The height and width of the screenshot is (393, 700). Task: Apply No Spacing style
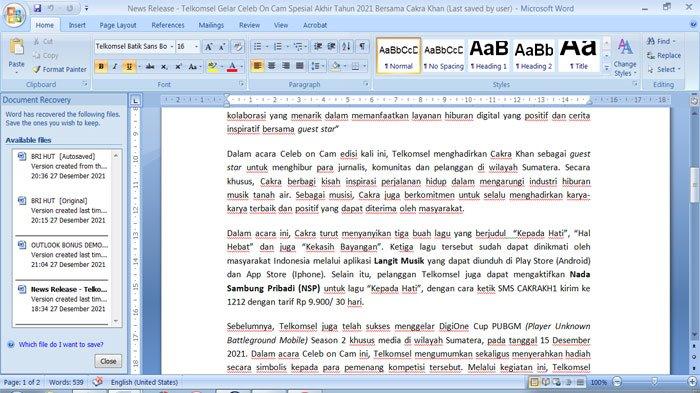point(444,55)
